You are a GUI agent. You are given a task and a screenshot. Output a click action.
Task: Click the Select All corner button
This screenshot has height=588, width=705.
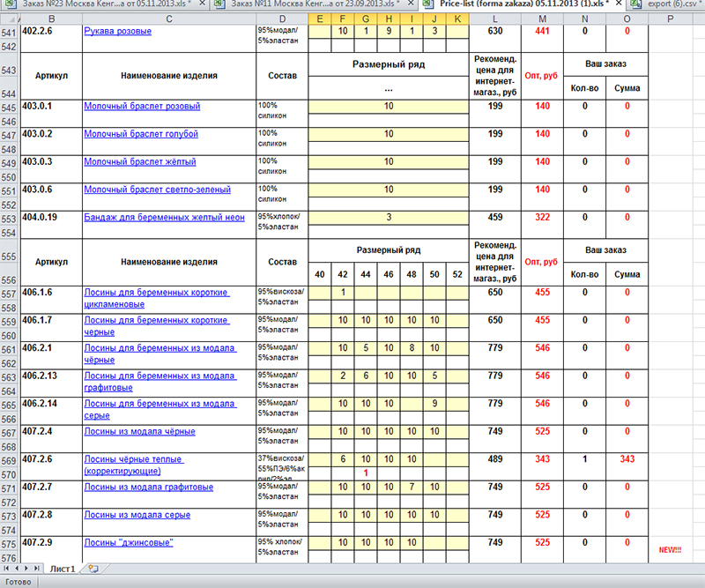click(x=10, y=19)
